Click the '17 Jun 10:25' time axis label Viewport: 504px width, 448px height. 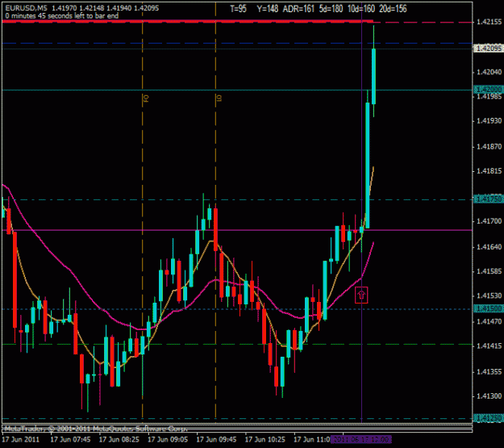pos(265,440)
